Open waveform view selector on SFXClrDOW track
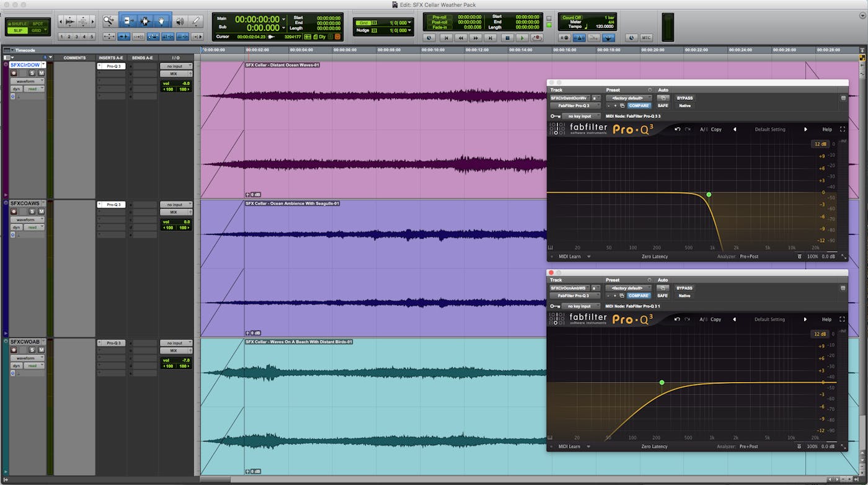Image resolution: width=868 pixels, height=485 pixels. point(27,81)
